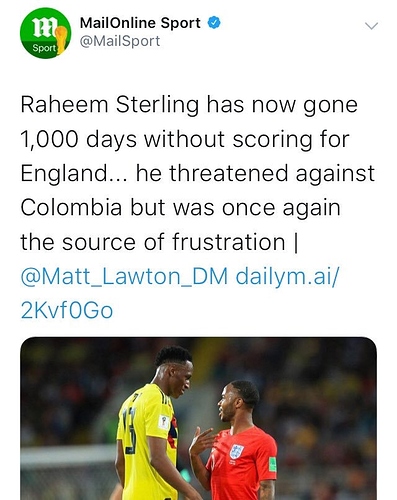Screen dimensions: 397x500
Task: Click the World Cup trophy on avatar
Action: (x=61, y=39)
